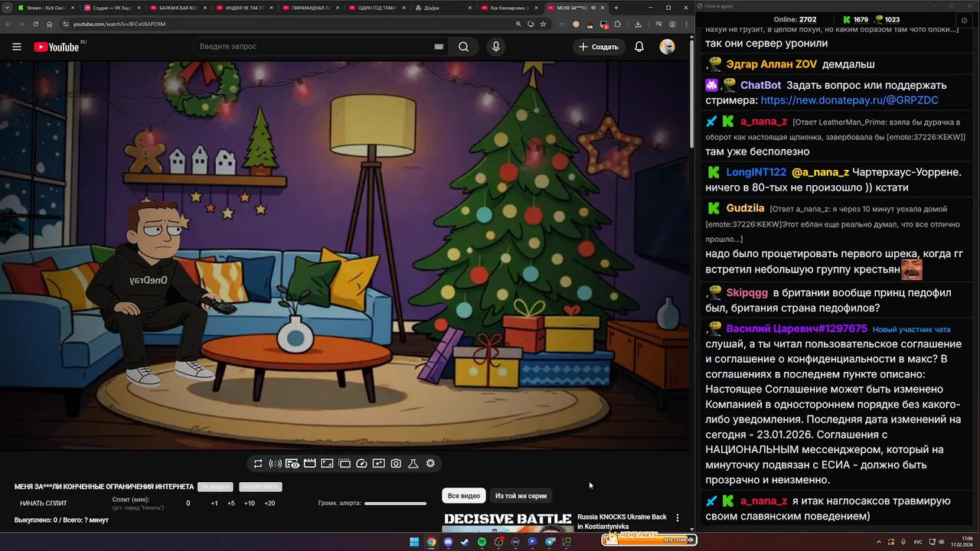
Task: Click the Meme-Party progress bar widget
Action: pyautogui.click(x=649, y=540)
